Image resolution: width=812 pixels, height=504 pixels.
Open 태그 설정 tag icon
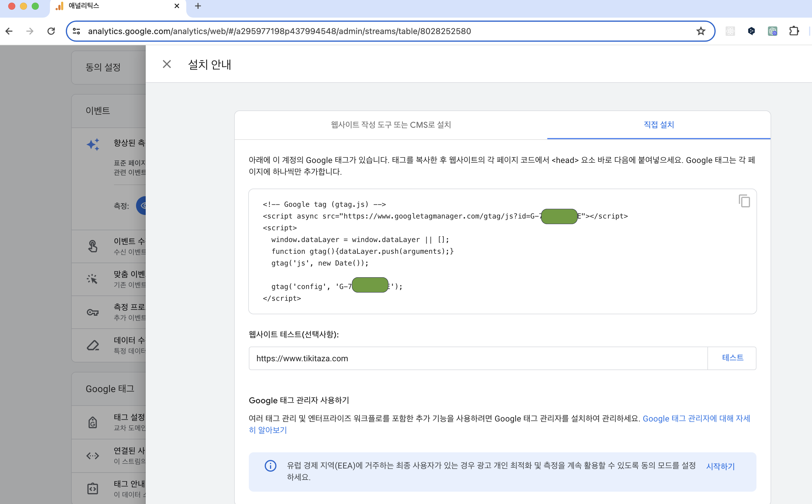(92, 422)
